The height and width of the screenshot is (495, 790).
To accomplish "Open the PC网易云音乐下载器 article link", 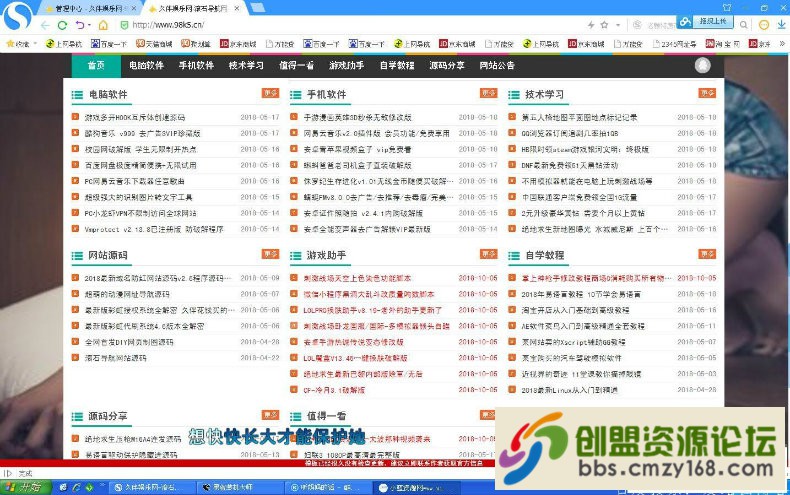I will (135, 181).
